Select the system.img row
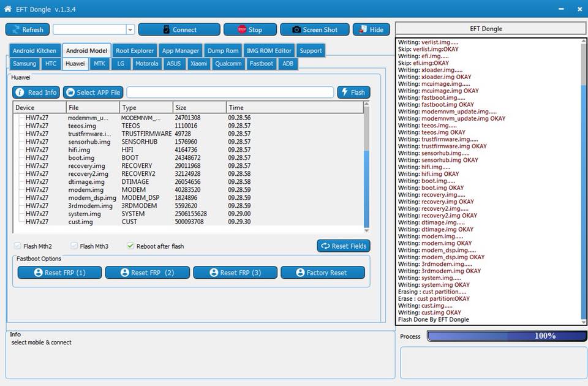588x386 pixels. coord(188,214)
